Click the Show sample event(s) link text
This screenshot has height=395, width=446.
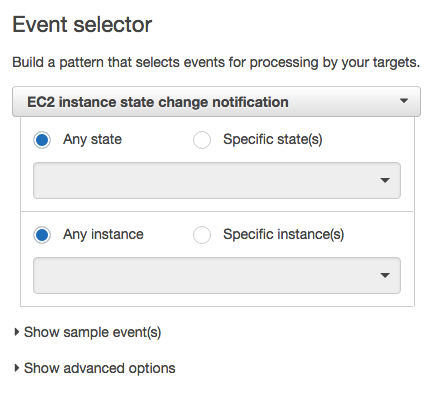tap(93, 332)
